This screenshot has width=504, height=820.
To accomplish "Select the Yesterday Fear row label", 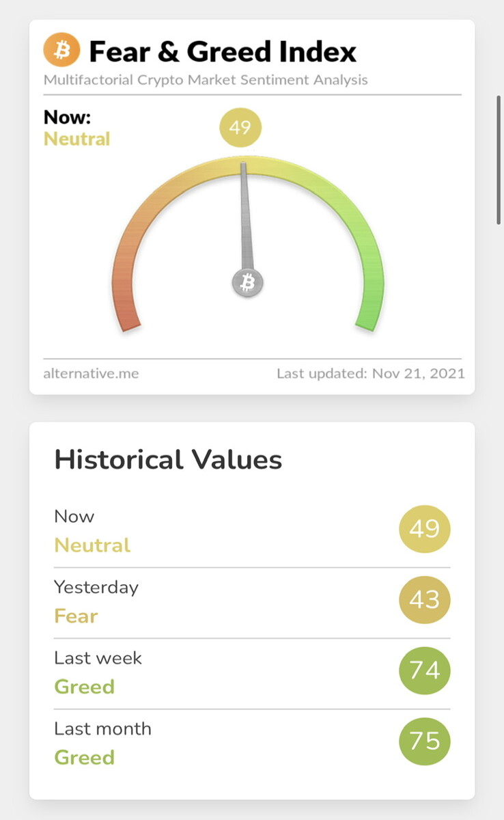I will click(96, 601).
